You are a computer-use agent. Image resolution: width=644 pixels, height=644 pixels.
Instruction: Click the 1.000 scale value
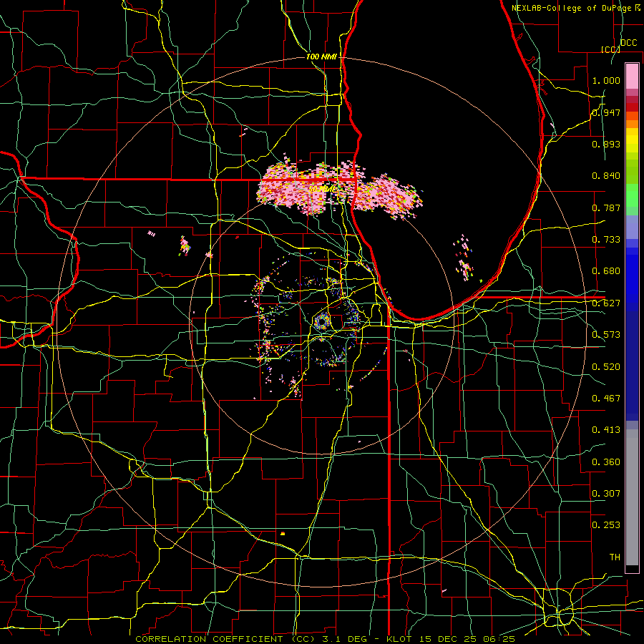tap(606, 80)
